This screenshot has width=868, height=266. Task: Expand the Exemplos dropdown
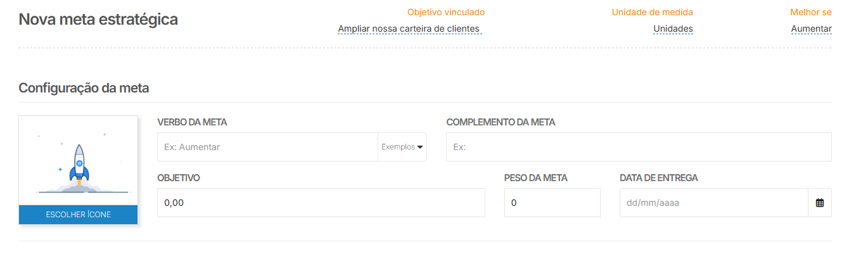402,147
